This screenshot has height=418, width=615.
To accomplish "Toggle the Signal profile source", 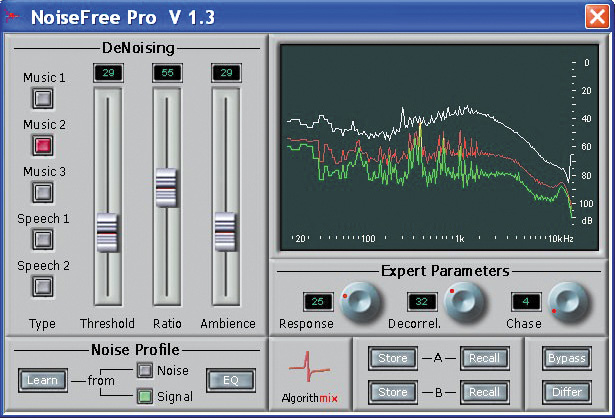I will point(146,397).
